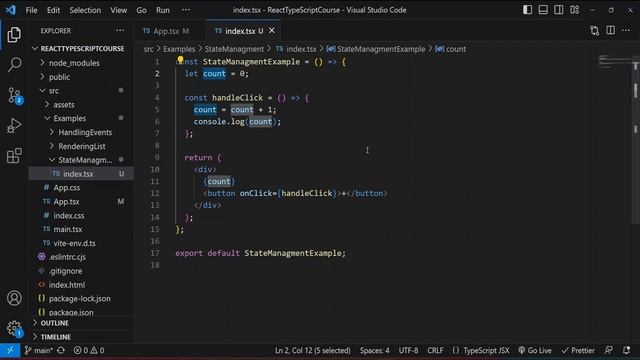Expand the OUTLINE section

(x=81, y=323)
